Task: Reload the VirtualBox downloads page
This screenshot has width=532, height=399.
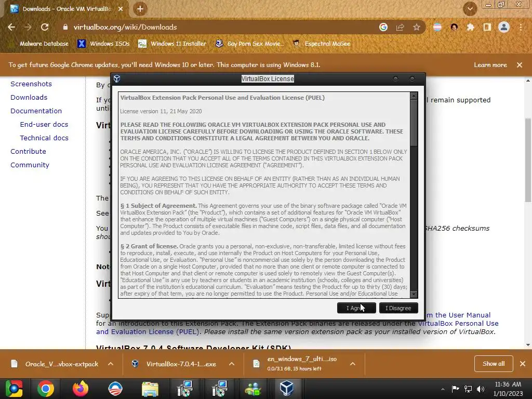Action: [45, 27]
